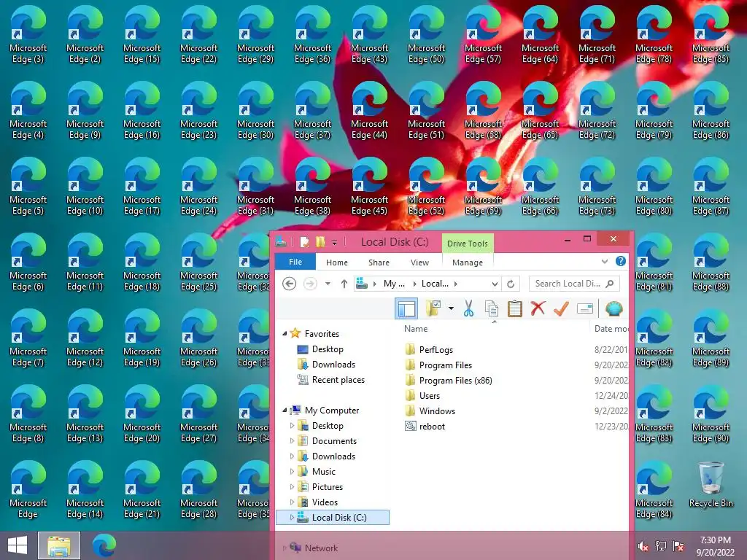This screenshot has width=747, height=560.
Task: Select the Windows folder
Action: [430, 411]
